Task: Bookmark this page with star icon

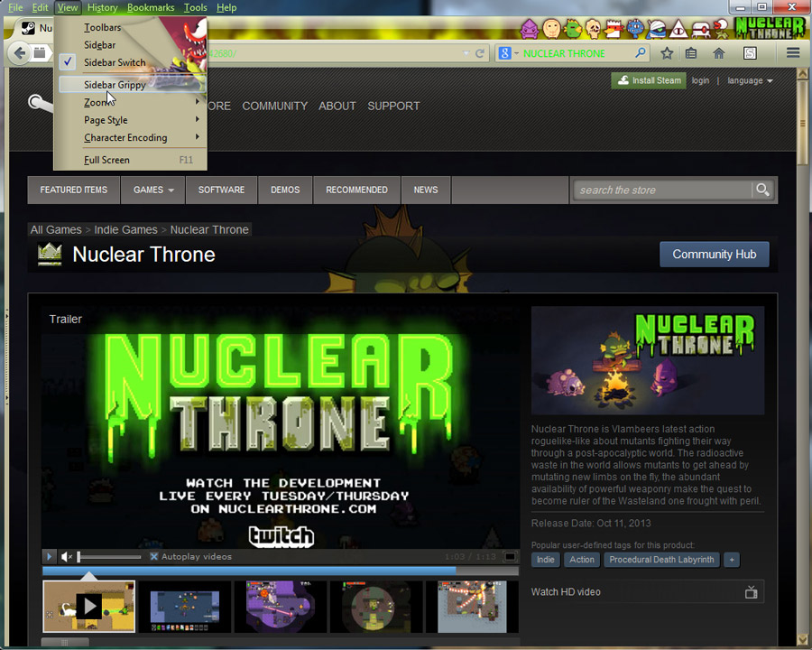Action: tap(667, 53)
